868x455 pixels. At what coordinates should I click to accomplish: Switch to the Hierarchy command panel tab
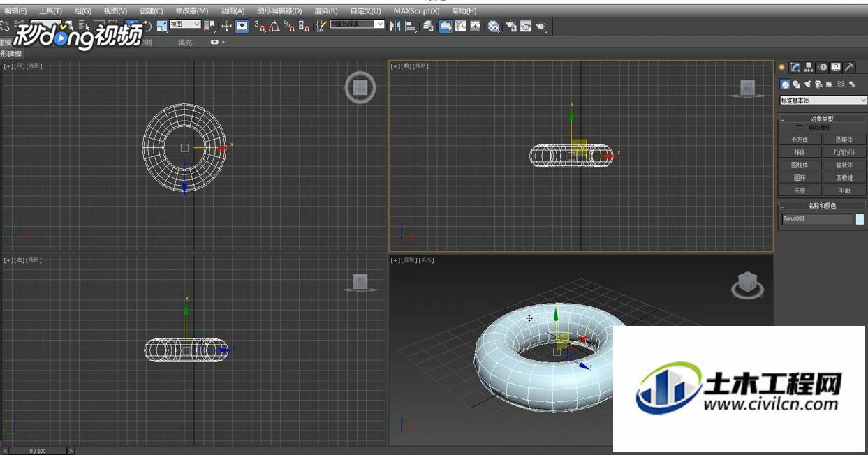[x=809, y=67]
